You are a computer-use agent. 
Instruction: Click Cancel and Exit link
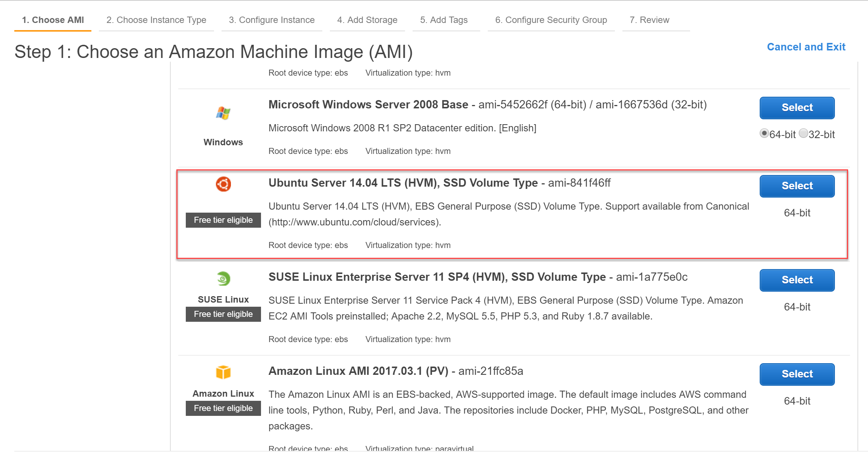807,47
